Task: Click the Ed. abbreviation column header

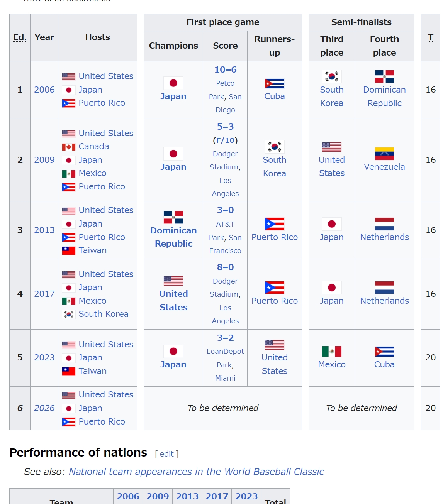Action: (x=20, y=37)
